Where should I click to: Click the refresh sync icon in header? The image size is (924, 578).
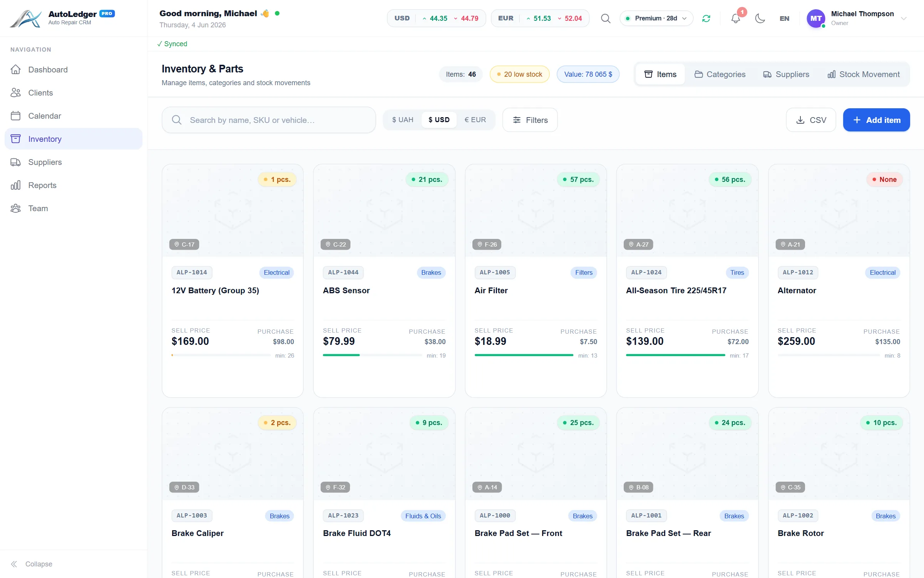click(x=706, y=18)
